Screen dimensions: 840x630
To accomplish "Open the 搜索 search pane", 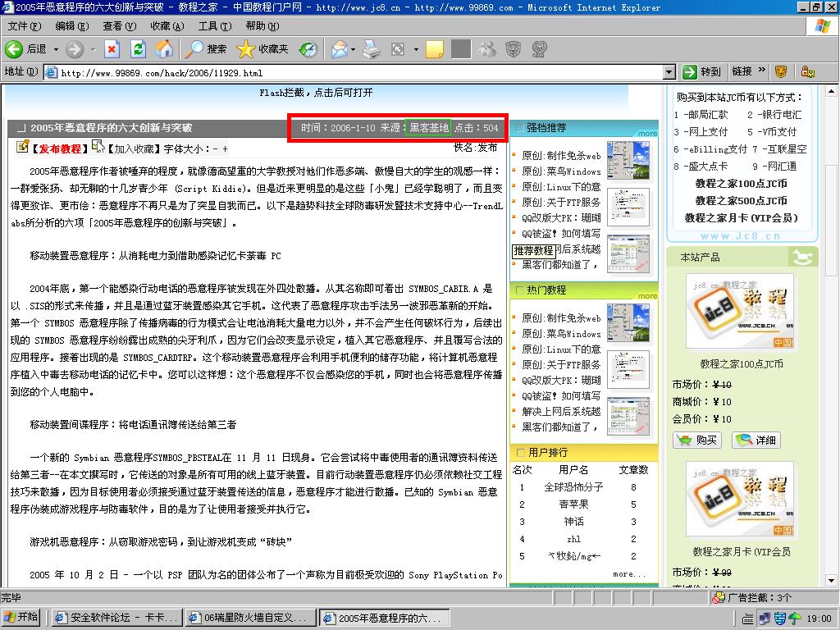I will (206, 49).
